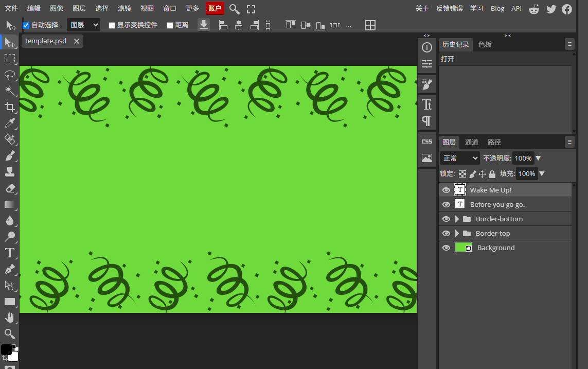Image resolution: width=588 pixels, height=369 pixels.
Task: Toggle lock transparent pixels icon
Action: click(462, 174)
